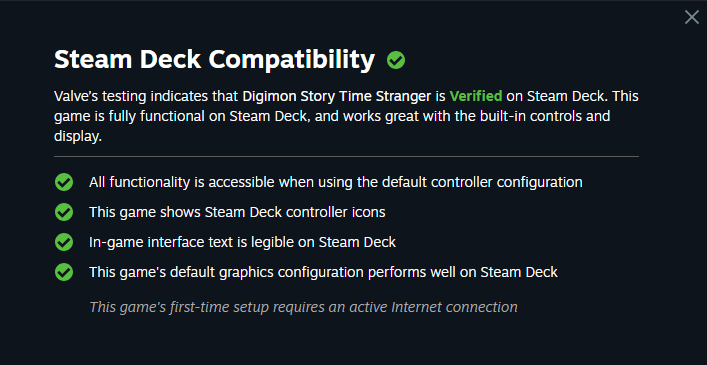The height and width of the screenshot is (365, 707).
Task: Click the 'Steam Deck Compatibility' heading
Action: 215,59
